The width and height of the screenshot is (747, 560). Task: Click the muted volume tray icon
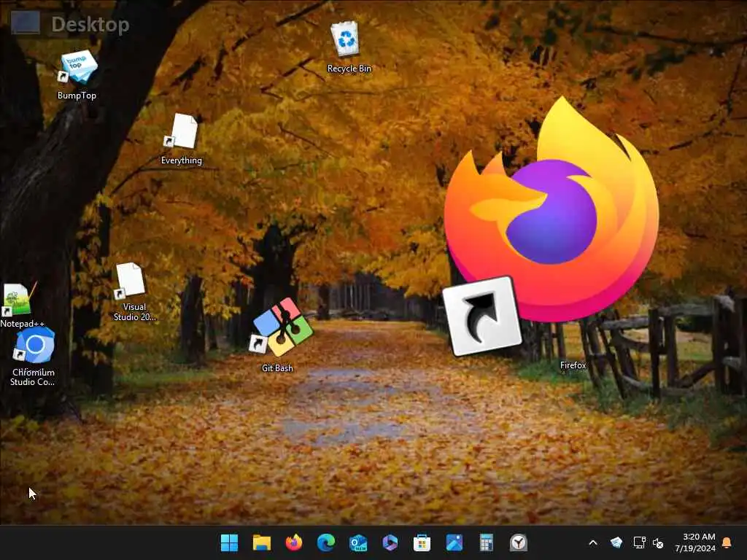(658, 542)
